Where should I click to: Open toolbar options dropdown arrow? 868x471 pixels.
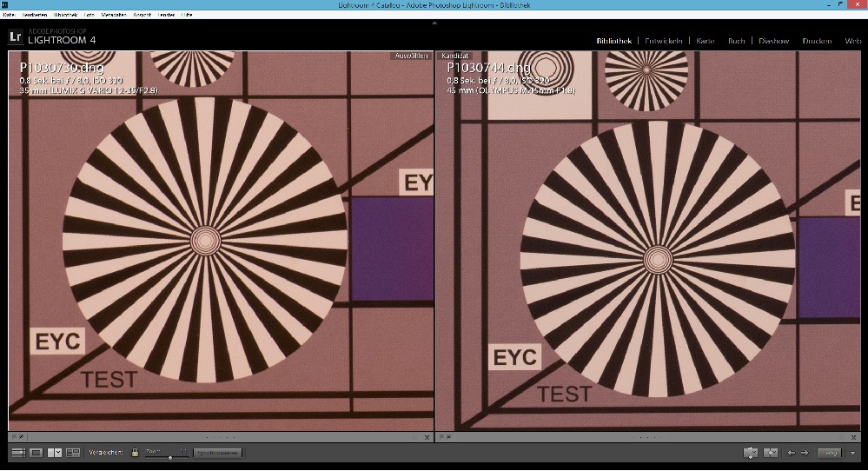853,453
